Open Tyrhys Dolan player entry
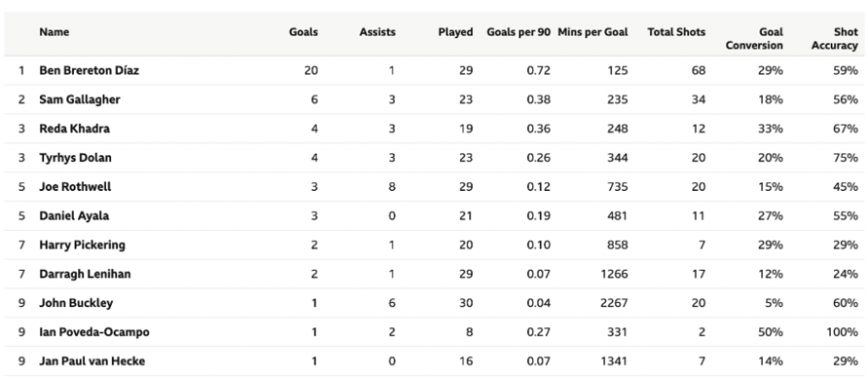Image resolution: width=868 pixels, height=380 pixels. [x=76, y=158]
